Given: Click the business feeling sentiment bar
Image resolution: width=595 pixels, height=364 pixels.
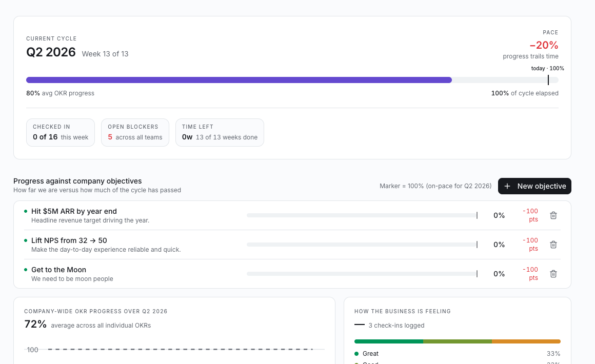Looking at the screenshot, I should point(457,341).
